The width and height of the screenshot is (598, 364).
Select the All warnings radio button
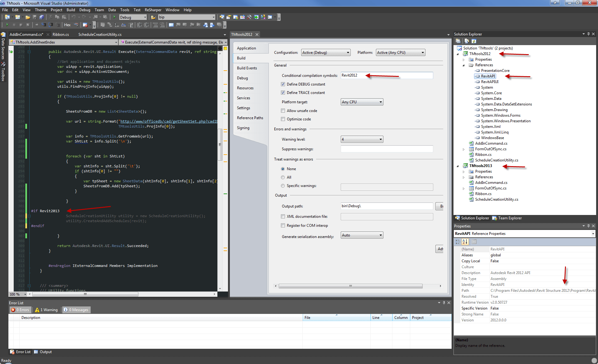pos(283,177)
